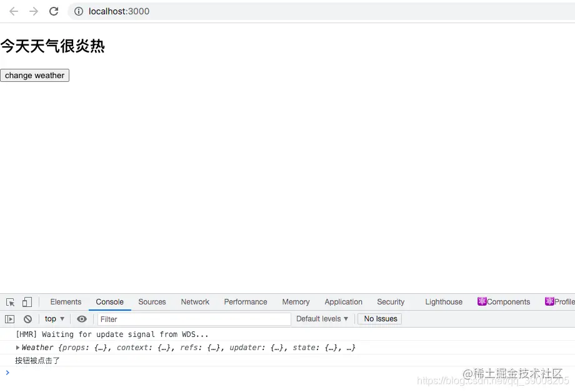Click the site info icon in address bar

point(79,11)
